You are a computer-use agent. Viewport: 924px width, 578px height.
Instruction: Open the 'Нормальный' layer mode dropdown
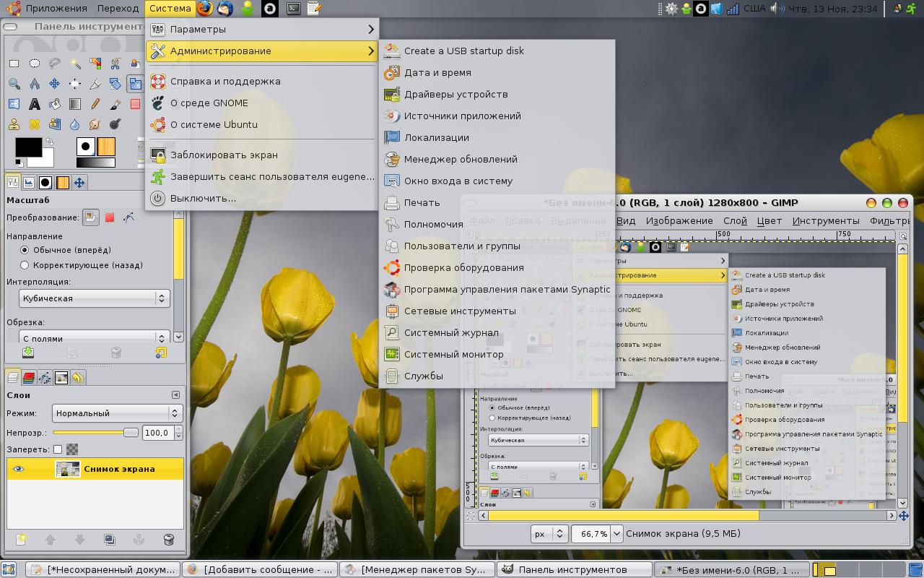click(x=118, y=413)
